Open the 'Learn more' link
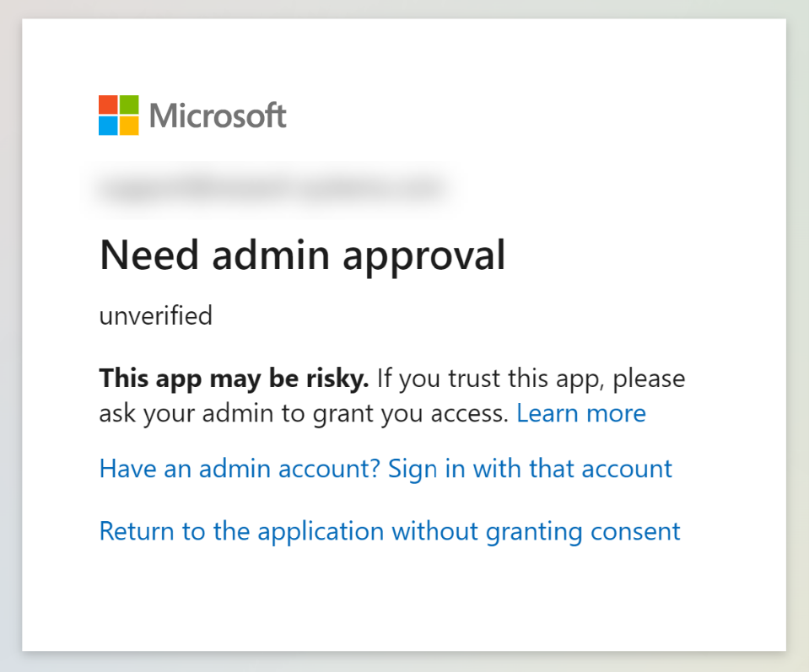The height and width of the screenshot is (672, 809). pyautogui.click(x=581, y=414)
